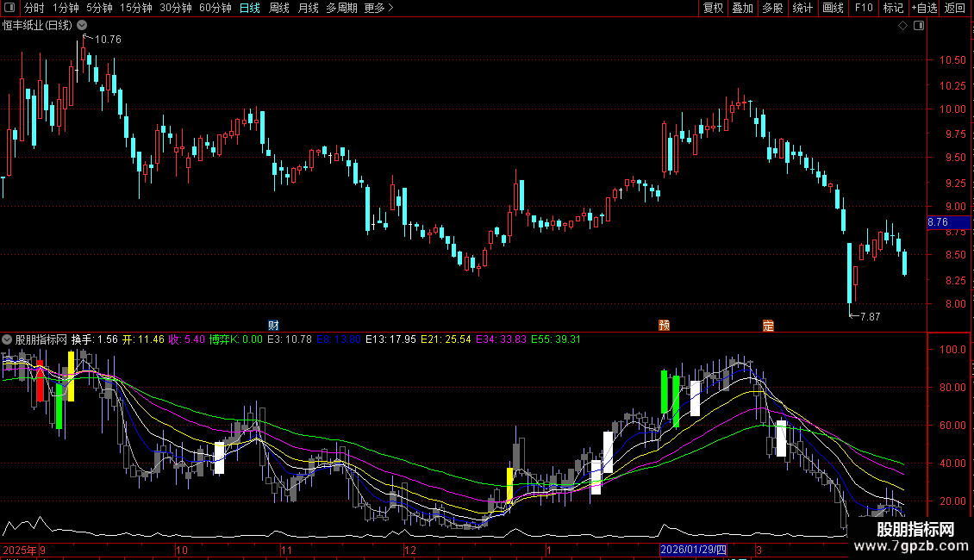This screenshot has height=560, width=974.
Task: Add stock with +自选 button
Action: point(924,8)
